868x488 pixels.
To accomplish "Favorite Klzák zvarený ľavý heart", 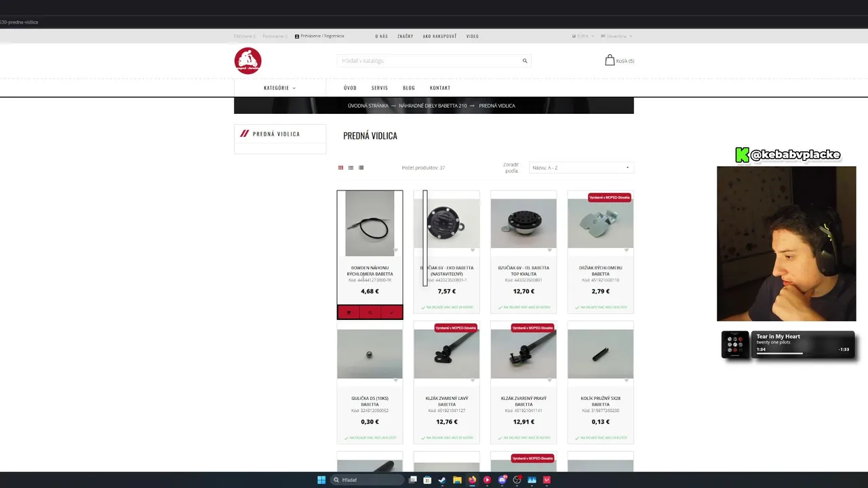I will point(473,380).
